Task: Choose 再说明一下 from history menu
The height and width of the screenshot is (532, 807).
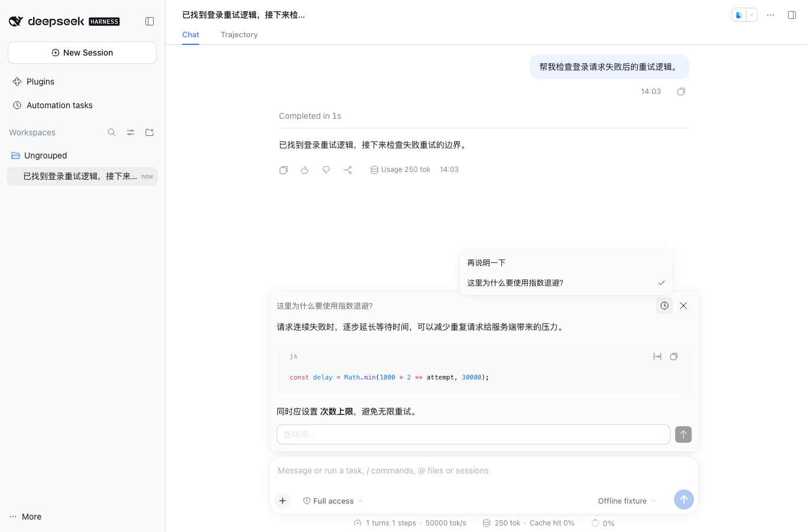Action: pos(566,263)
